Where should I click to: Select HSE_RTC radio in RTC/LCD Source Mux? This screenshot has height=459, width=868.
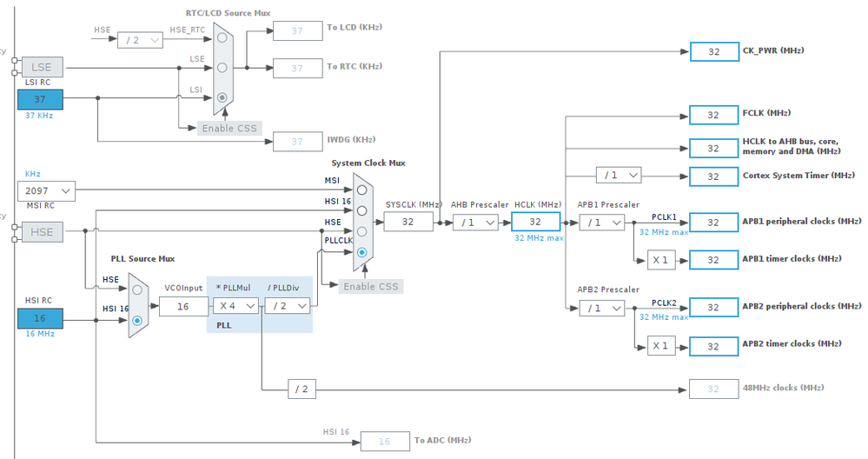[x=222, y=37]
